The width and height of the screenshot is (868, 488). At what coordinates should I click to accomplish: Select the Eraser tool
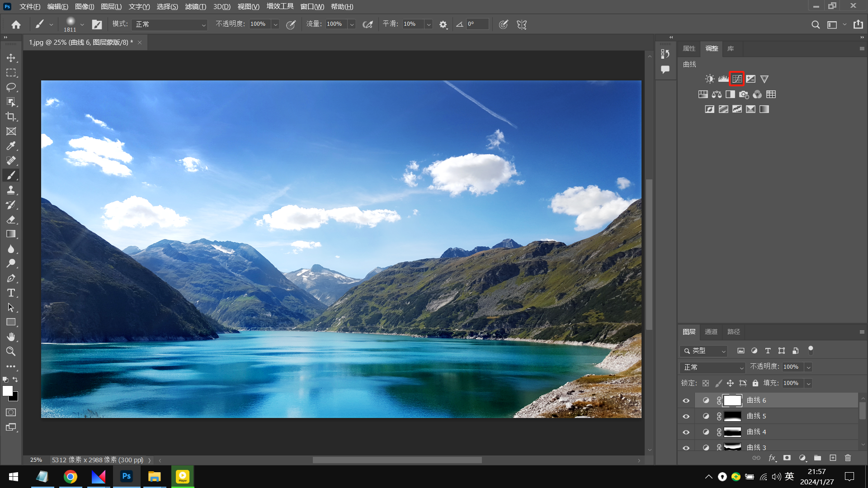[11, 220]
